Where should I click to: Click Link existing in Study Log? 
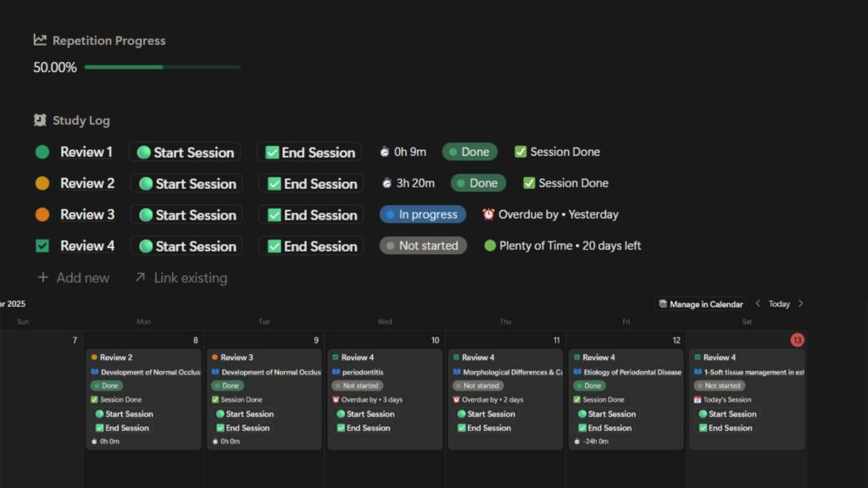(181, 278)
